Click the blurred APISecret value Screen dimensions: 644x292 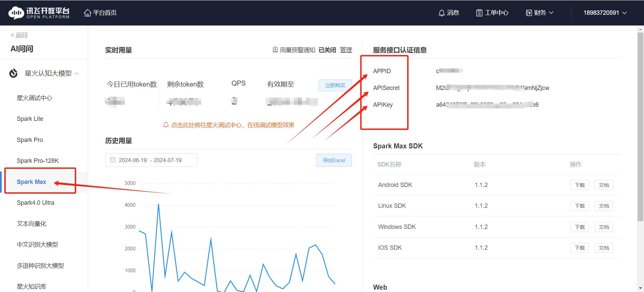click(x=492, y=88)
